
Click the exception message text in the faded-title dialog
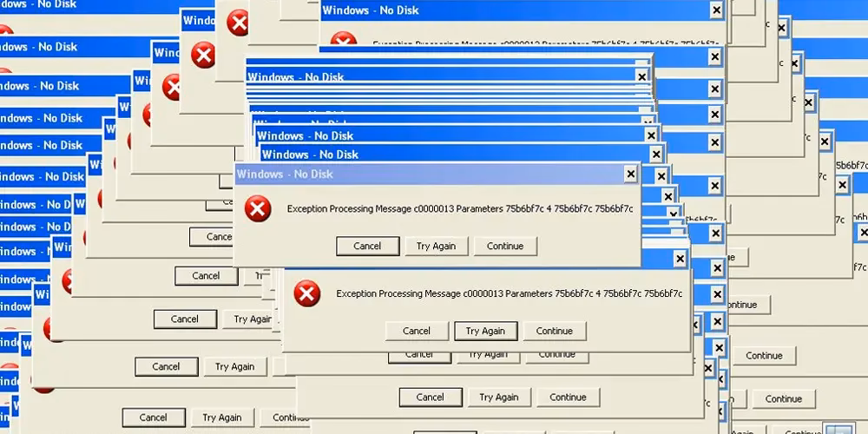[460, 208]
